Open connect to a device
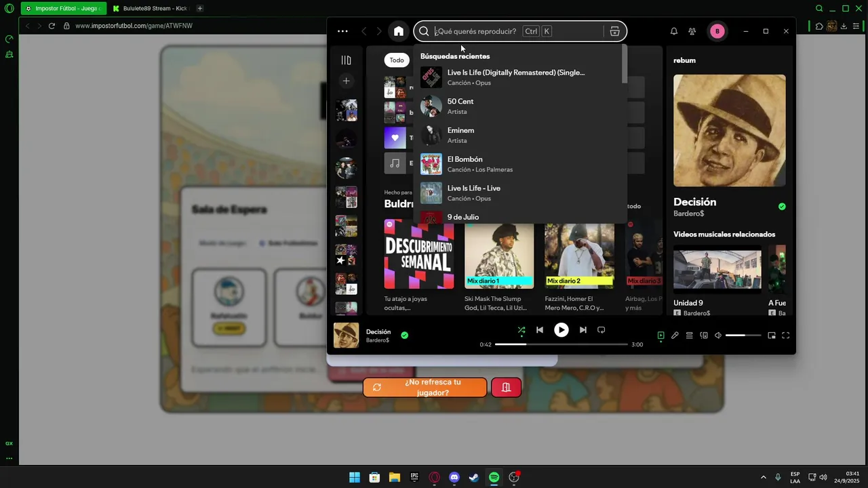868x488 pixels. (704, 335)
